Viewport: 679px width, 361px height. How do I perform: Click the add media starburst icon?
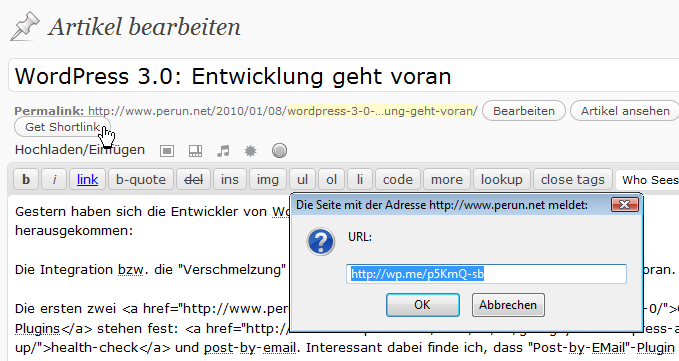pos(250,151)
